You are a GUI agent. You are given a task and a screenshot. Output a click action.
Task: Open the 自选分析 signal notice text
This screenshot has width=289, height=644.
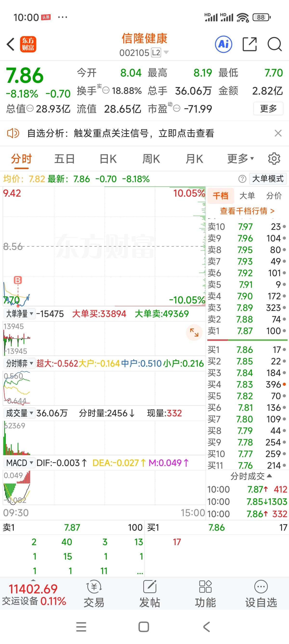pyautogui.click(x=121, y=133)
